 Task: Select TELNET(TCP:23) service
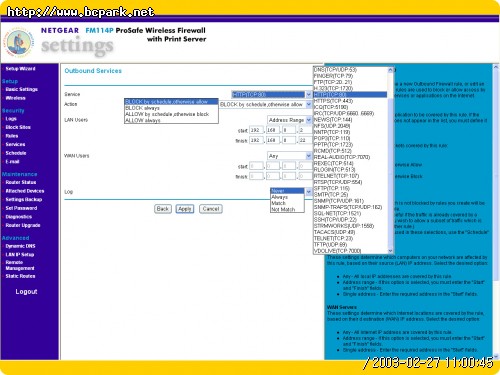[x=350, y=238]
